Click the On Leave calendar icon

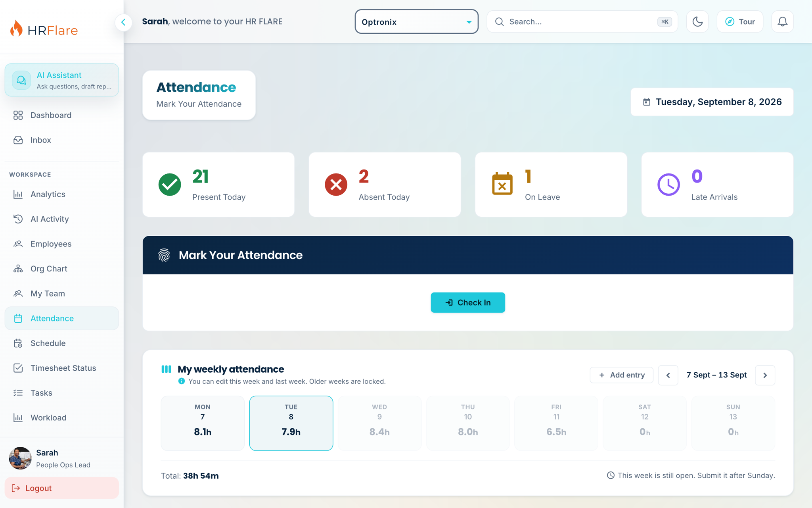[502, 184]
